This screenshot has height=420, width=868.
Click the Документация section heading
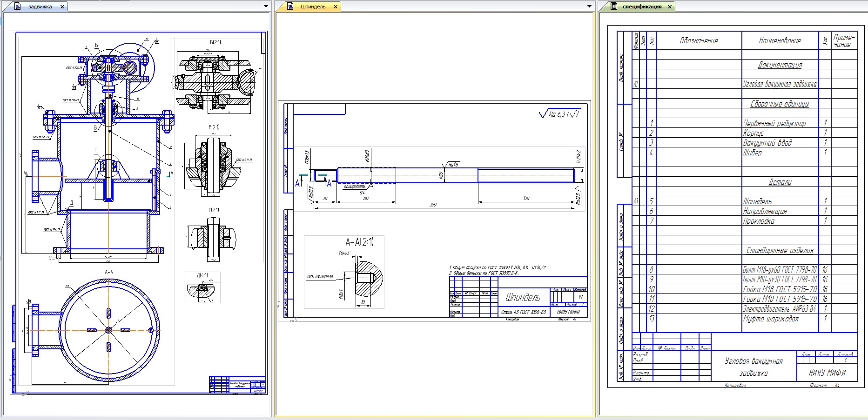point(780,65)
